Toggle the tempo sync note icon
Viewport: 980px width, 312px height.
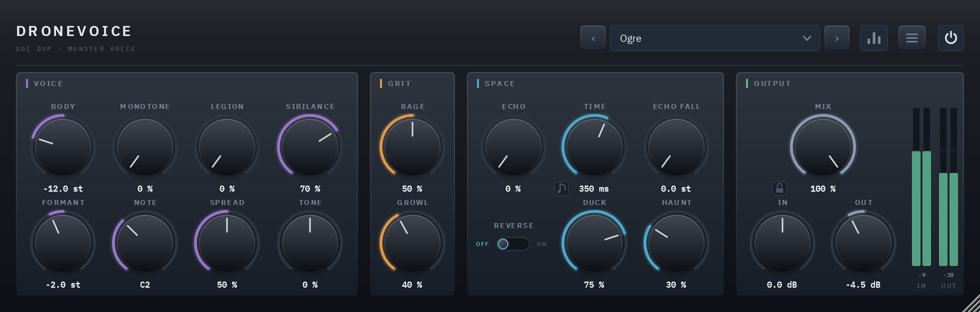pos(561,188)
